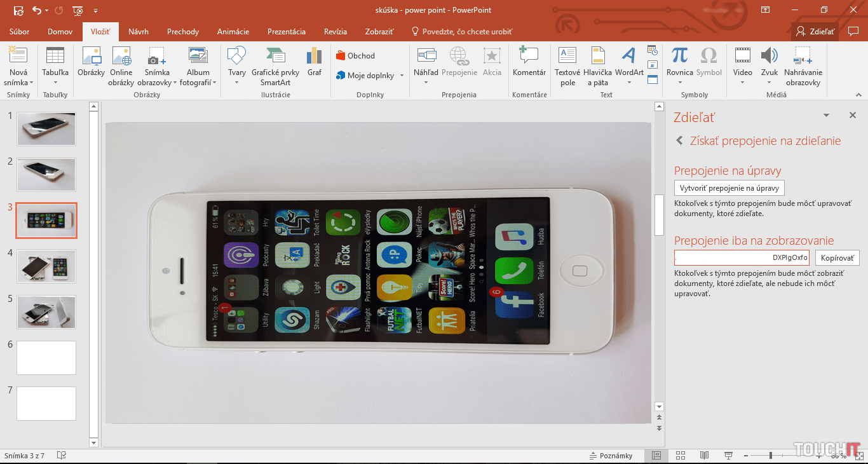Expand the Tvary shapes dropdown
The image size is (868, 464).
point(236,82)
